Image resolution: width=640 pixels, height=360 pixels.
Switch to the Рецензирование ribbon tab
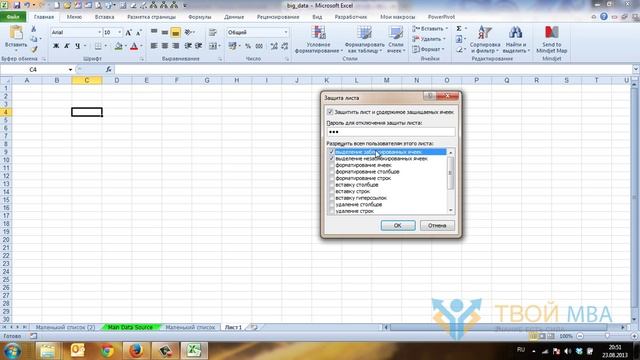click(278, 17)
